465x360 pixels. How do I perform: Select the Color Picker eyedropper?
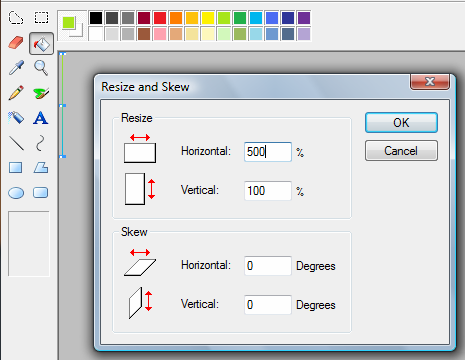click(x=16, y=68)
